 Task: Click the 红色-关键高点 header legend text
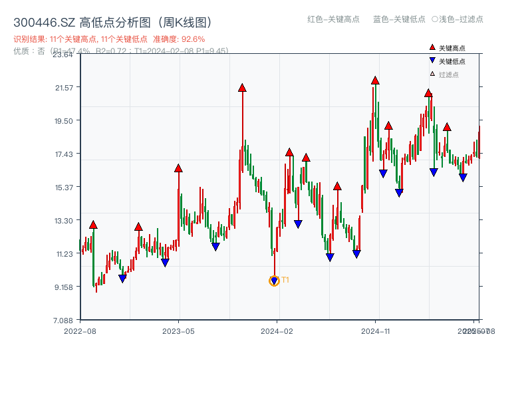(333, 19)
